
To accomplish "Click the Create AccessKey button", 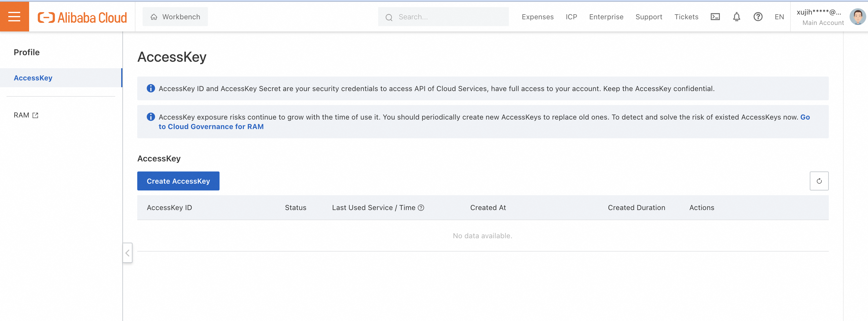I will [x=178, y=181].
